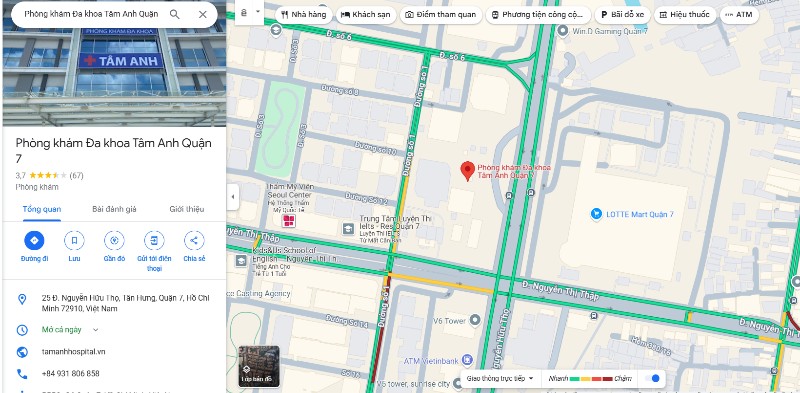The height and width of the screenshot is (393, 800).
Task: Clear the search with the X icon
Action: click(x=203, y=14)
